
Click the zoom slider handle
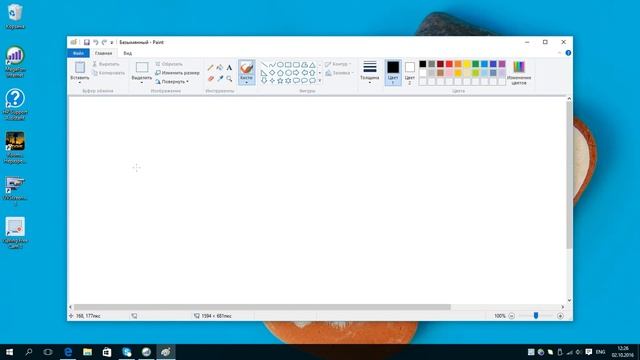click(536, 316)
